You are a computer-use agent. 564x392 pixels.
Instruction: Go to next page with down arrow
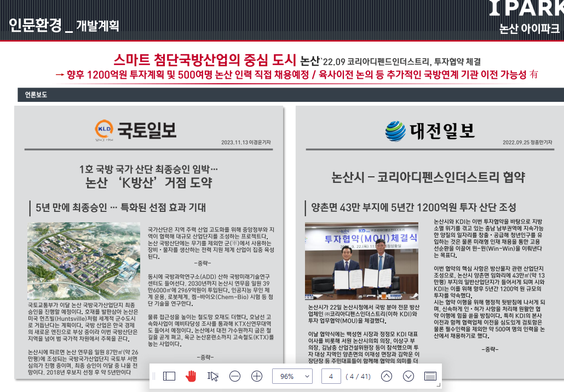(408, 376)
